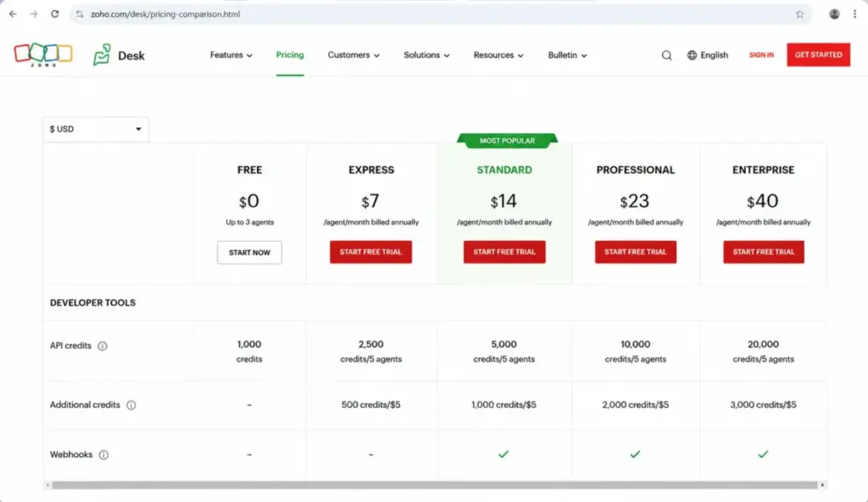Click '1,000 credits/$5' cell
Viewport: 868px width, 502px height.
click(x=504, y=404)
